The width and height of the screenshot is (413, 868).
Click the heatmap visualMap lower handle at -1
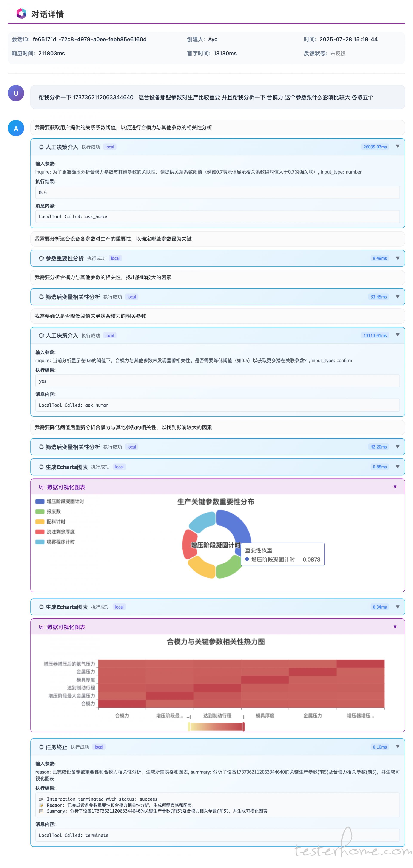coord(189,727)
